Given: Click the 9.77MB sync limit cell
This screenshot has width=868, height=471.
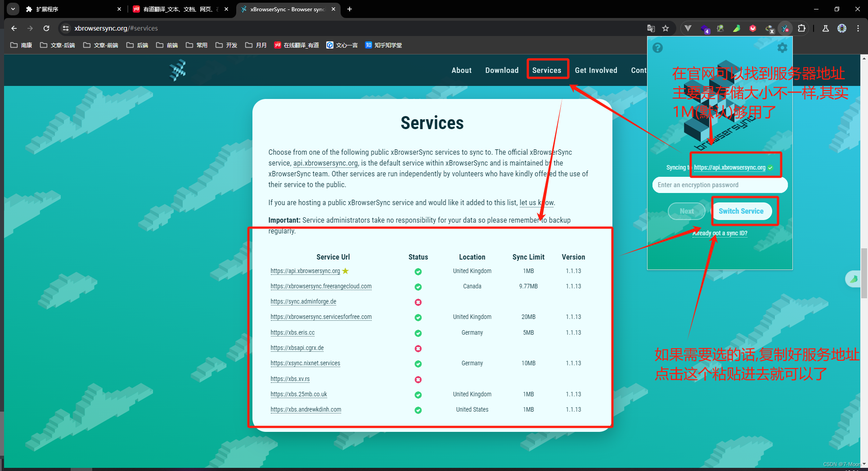Looking at the screenshot, I should 528,286.
